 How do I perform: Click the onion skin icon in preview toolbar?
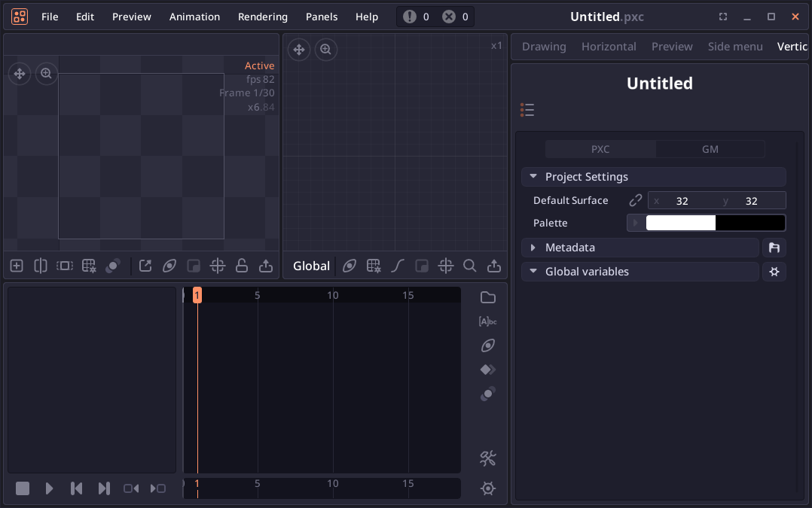[113, 266]
